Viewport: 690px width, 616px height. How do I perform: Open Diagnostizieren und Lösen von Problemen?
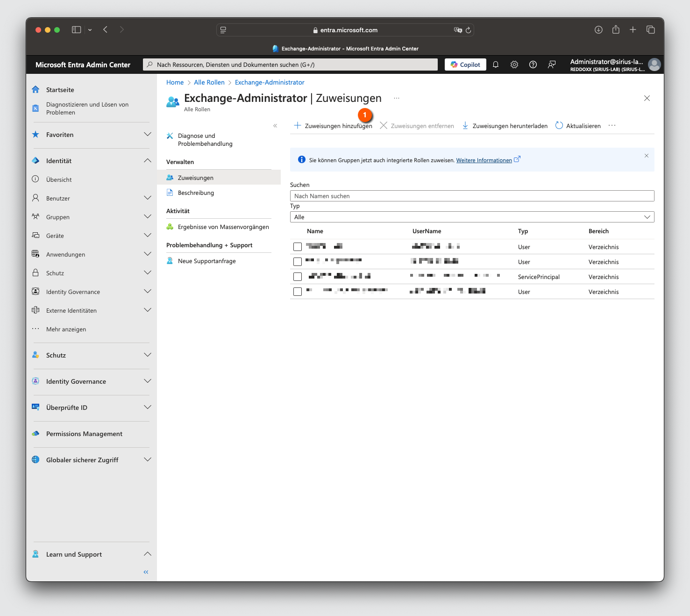point(87,108)
